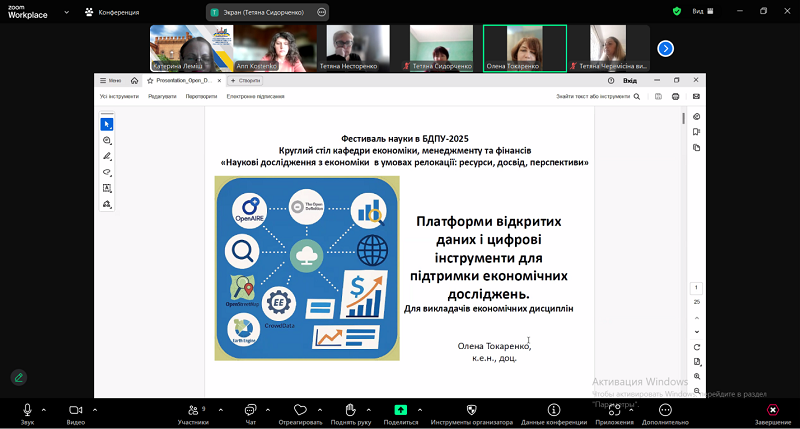Open the Приложения apps icon
The image size is (800, 429).
click(x=614, y=410)
